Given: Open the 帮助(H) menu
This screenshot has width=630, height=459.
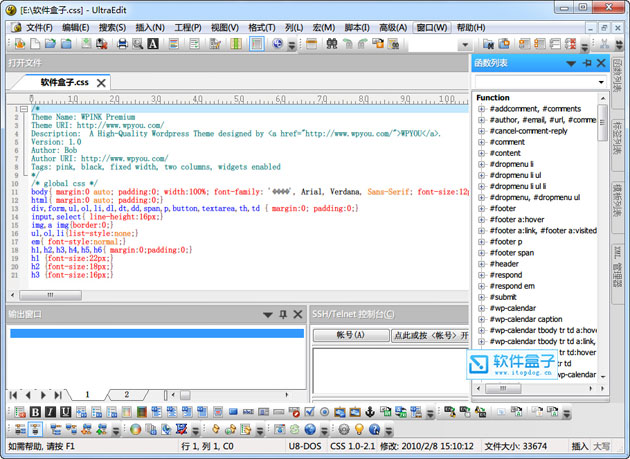Looking at the screenshot, I should (x=471, y=27).
